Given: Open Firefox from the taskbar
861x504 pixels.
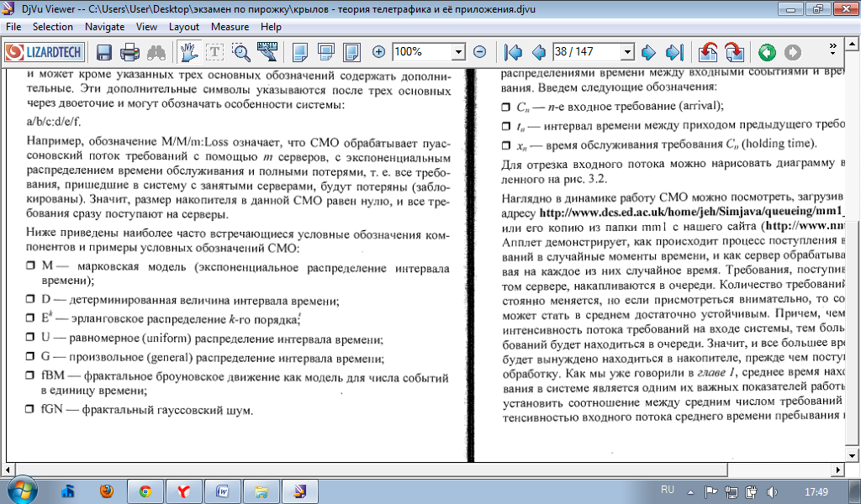Looking at the screenshot, I should coord(107,491).
